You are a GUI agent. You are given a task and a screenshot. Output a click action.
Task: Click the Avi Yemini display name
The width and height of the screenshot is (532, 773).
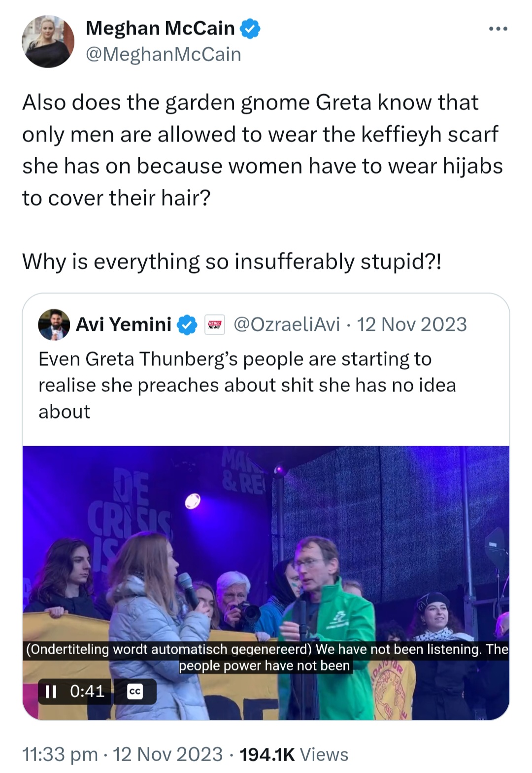coord(124,324)
